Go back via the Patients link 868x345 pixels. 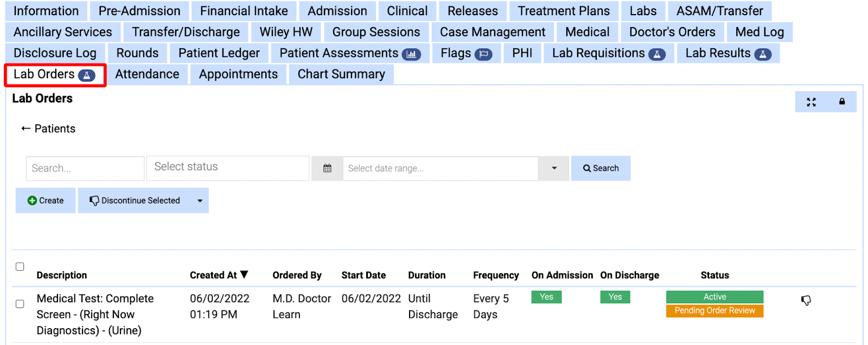(48, 129)
